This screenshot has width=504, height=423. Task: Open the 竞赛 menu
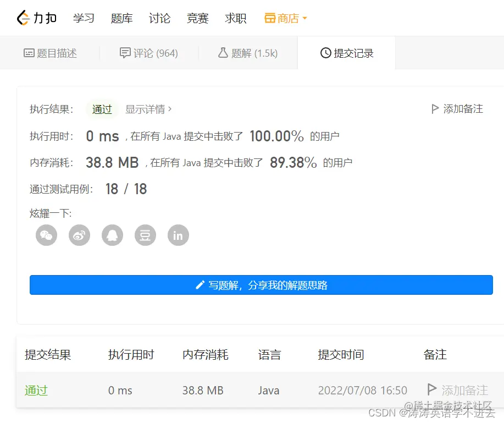tap(198, 18)
